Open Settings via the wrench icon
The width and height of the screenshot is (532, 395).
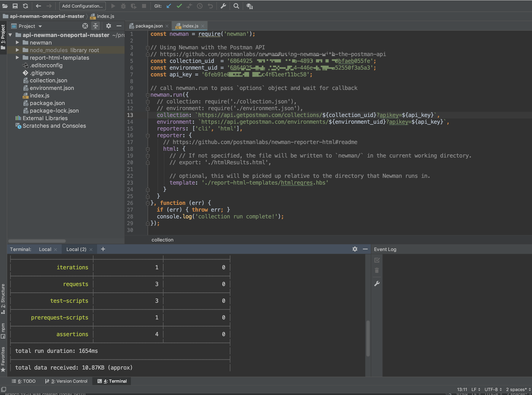pos(223,6)
